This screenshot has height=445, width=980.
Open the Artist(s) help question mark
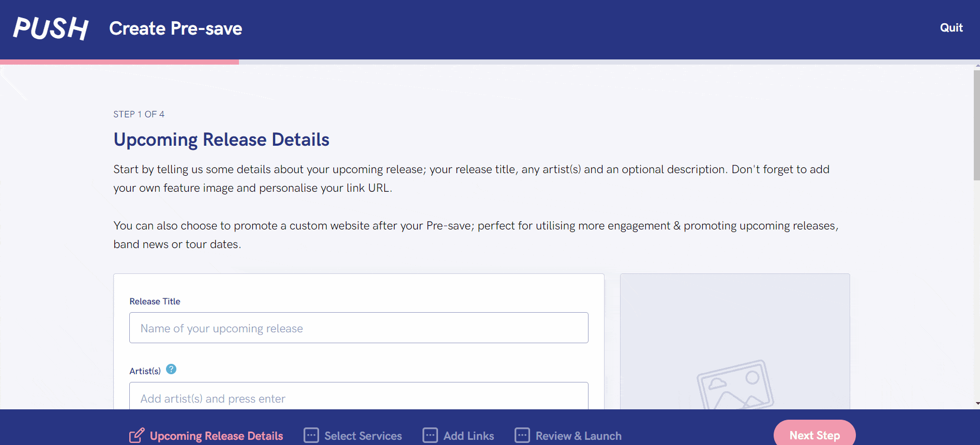(x=171, y=370)
